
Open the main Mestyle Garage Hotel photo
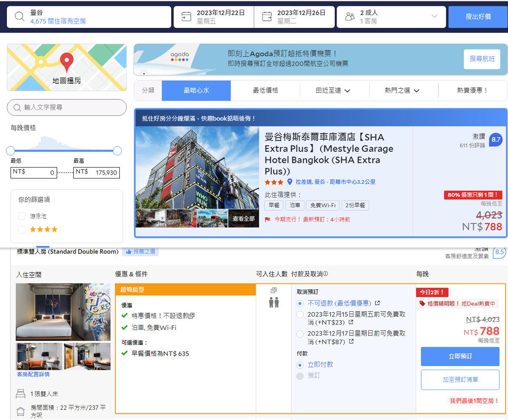point(197,167)
